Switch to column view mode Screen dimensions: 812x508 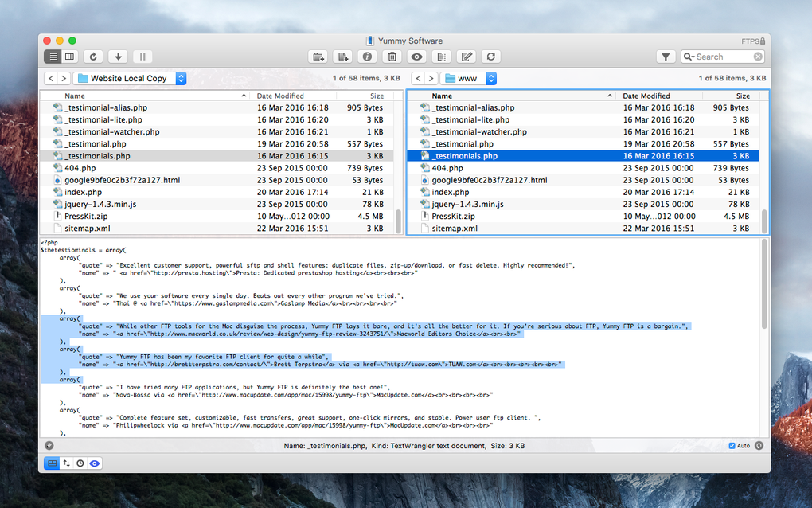pos(70,57)
